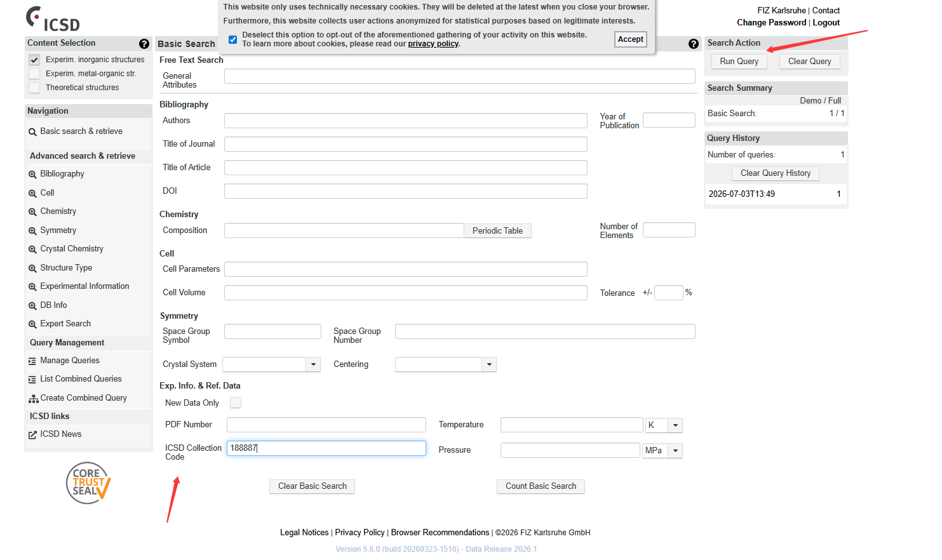Screen dimensions: 942x560
Task: Click Clear Basic Search button
Action: click(x=312, y=486)
